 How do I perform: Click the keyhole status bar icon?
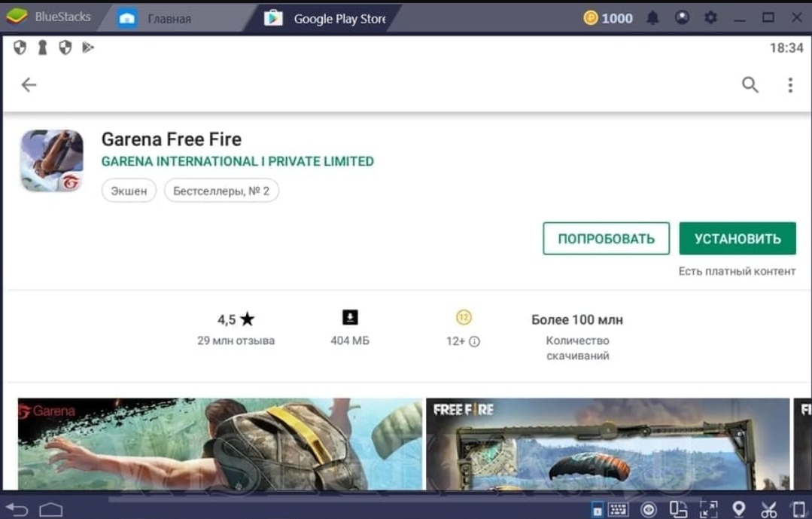click(x=42, y=47)
